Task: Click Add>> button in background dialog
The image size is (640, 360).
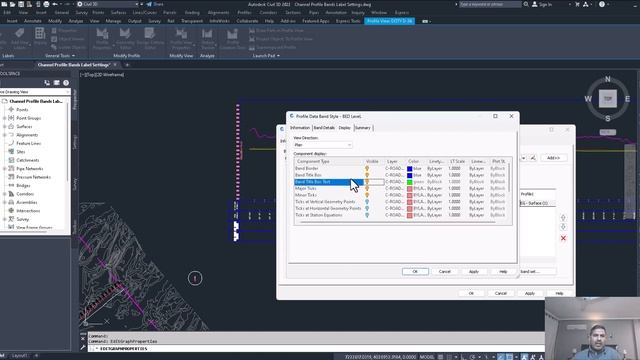Action: click(553, 158)
